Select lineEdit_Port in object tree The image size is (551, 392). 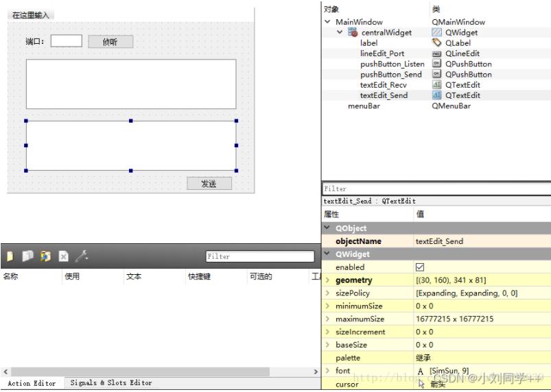point(382,53)
